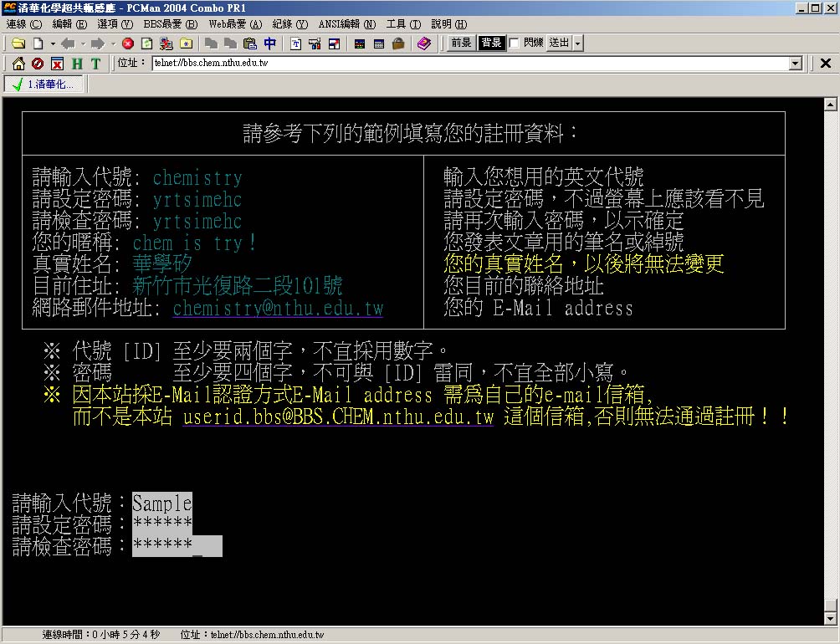Select the 1.清華化... connection tab
This screenshot has height=644, width=840.
pyautogui.click(x=44, y=84)
